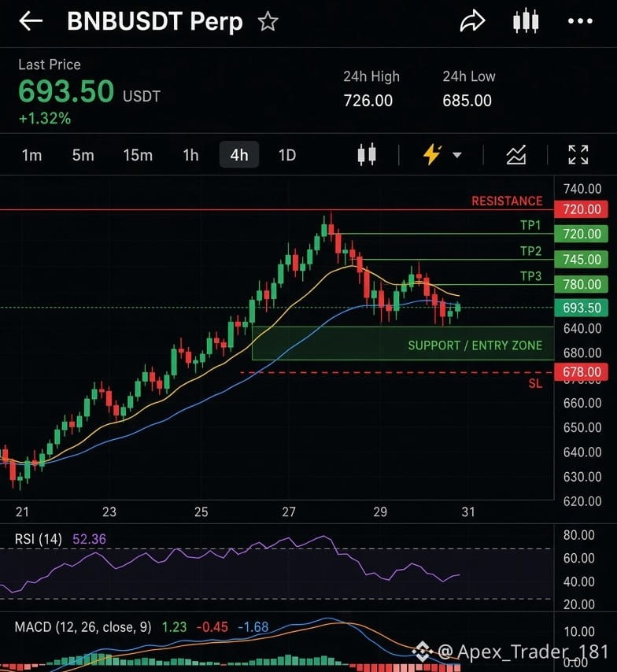617x672 pixels.
Task: Click the TP2 label
Action: [x=530, y=251]
